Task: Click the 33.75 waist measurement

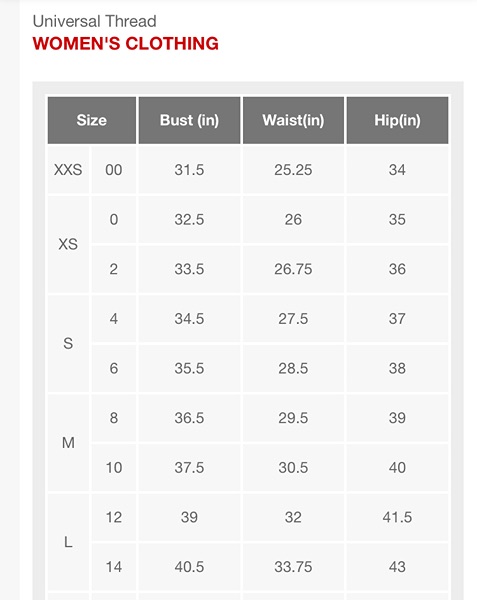Action: (293, 567)
